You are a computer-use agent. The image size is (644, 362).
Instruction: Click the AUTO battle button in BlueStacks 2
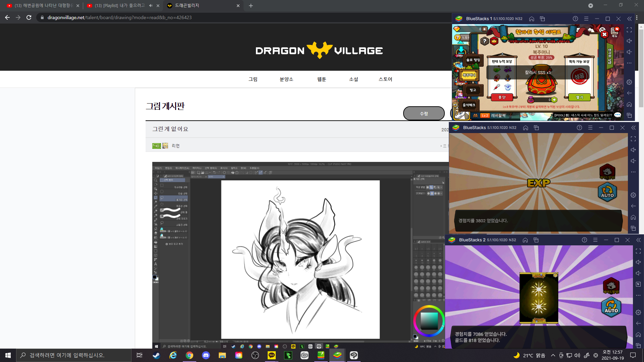(x=611, y=307)
